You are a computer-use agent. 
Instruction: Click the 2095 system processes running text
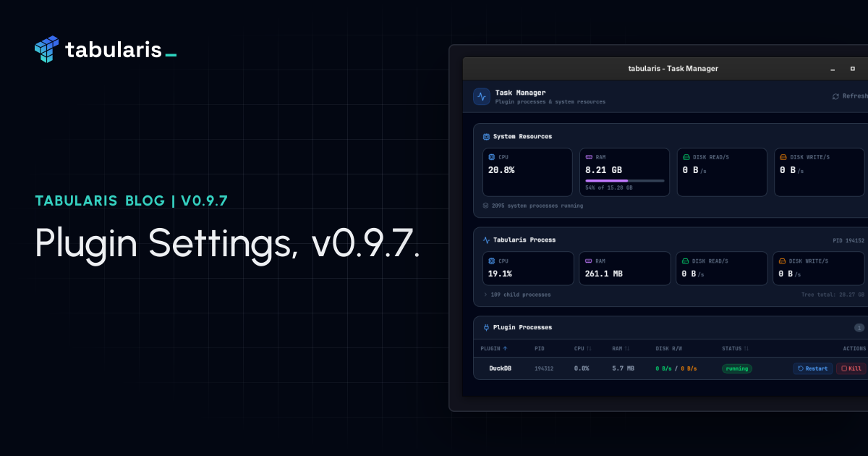(537, 206)
